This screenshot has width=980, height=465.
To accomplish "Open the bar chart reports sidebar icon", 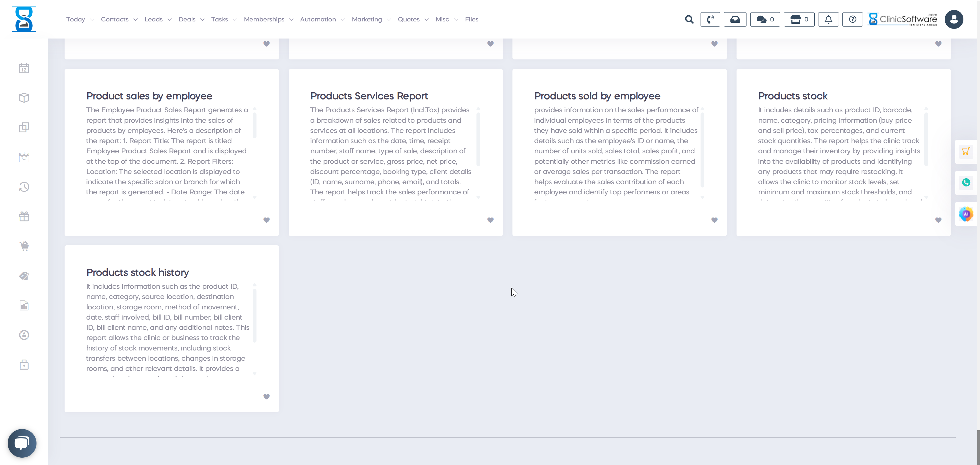I will click(24, 305).
